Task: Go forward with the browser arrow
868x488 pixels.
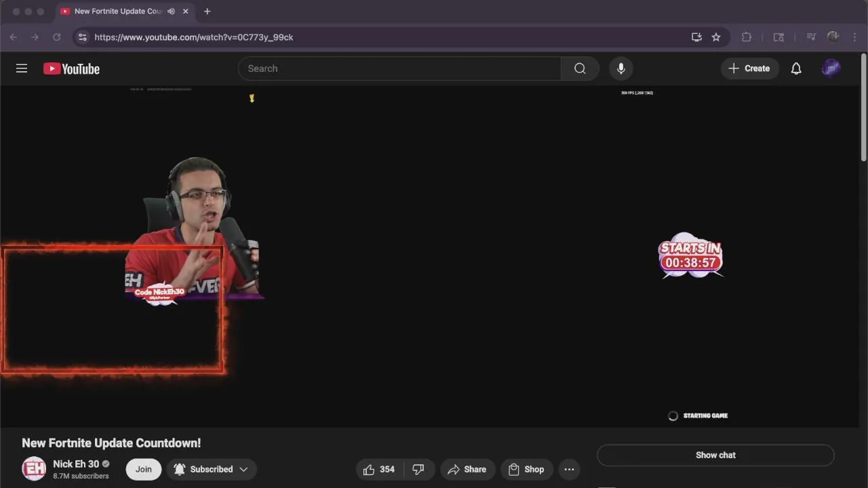Action: pos(35,37)
